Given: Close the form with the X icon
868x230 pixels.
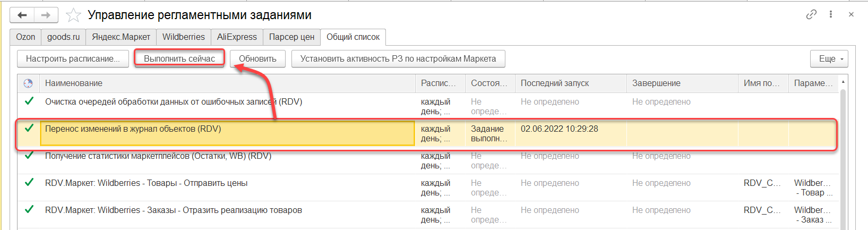Looking at the screenshot, I should click(x=851, y=15).
